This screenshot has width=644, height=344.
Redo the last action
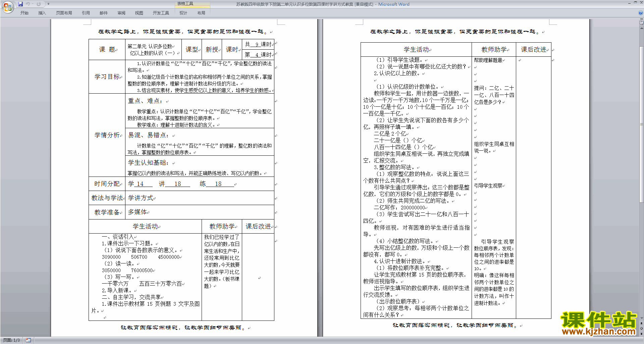click(39, 4)
